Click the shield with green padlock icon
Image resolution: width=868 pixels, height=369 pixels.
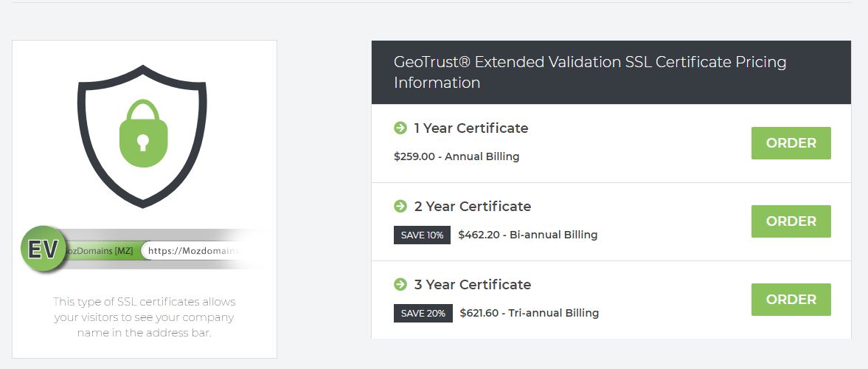pos(142,137)
